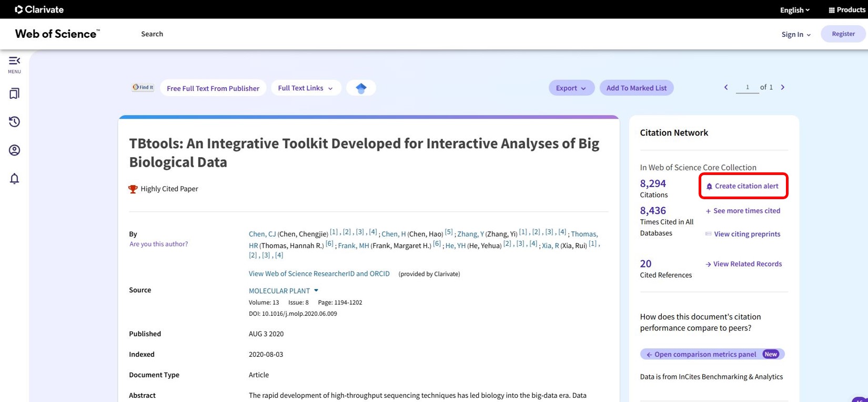Viewport: 868px width, 402px height.
Task: Expand the MOLECULAR PLANT journal info arrow
Action: [x=316, y=291]
